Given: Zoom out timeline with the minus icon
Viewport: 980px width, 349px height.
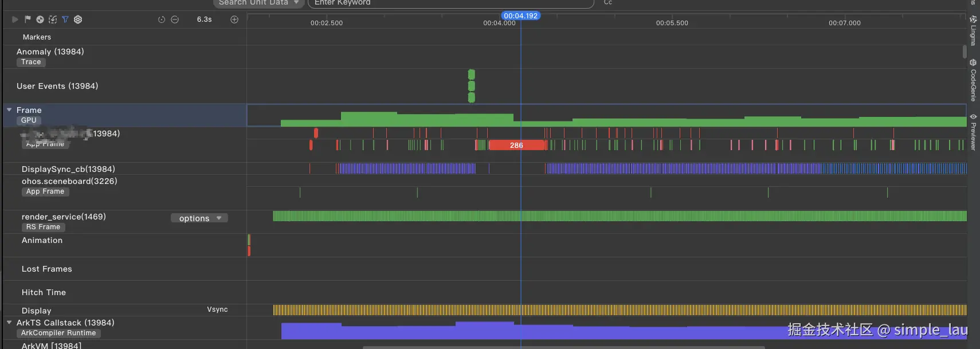Looking at the screenshot, I should 175,19.
